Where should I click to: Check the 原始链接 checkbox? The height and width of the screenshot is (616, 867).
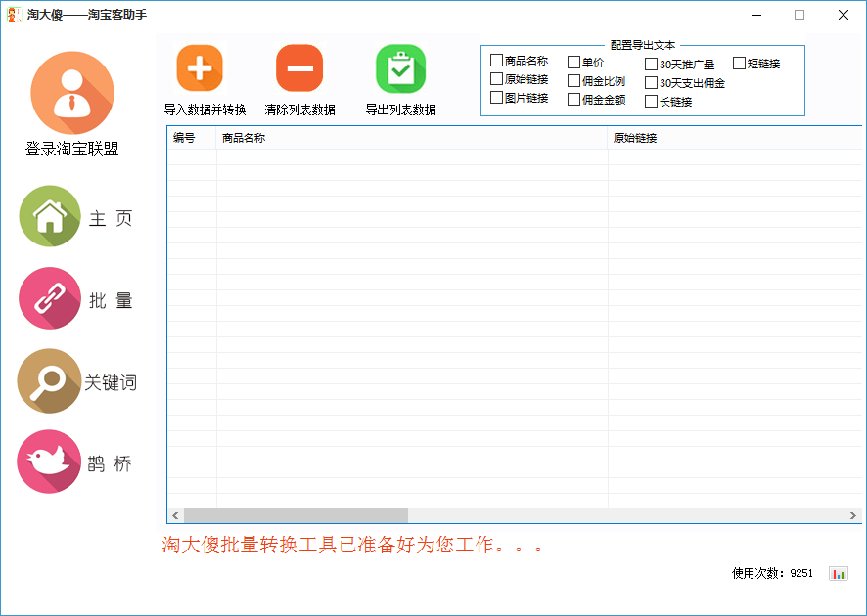tap(495, 79)
